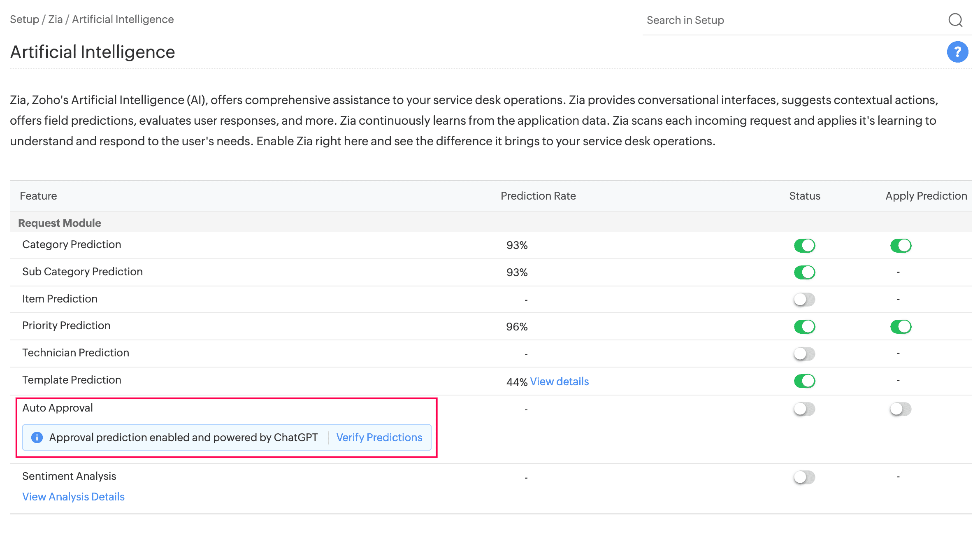
Task: Click the search magnifier icon
Action: (955, 20)
